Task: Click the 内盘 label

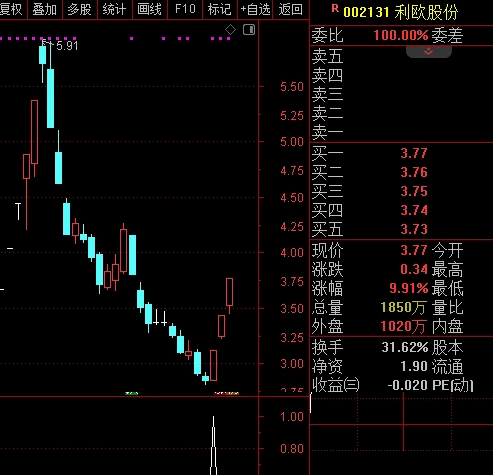Action: [447, 327]
